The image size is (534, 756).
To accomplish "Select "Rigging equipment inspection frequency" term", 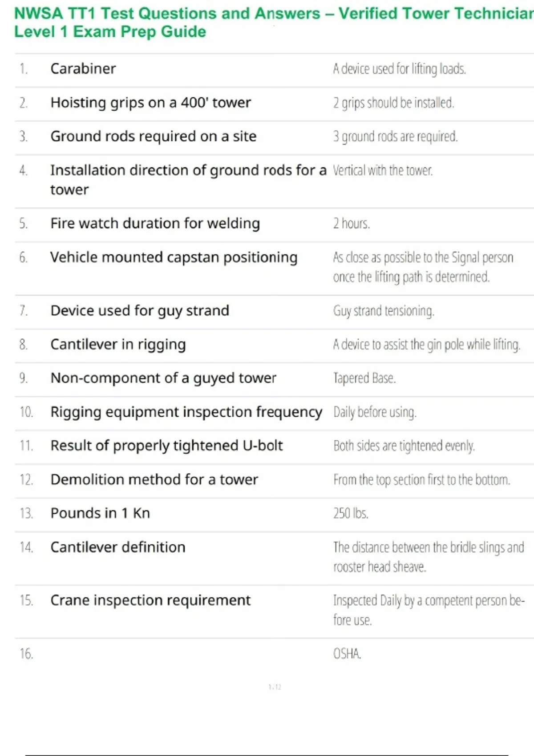I will [186, 412].
